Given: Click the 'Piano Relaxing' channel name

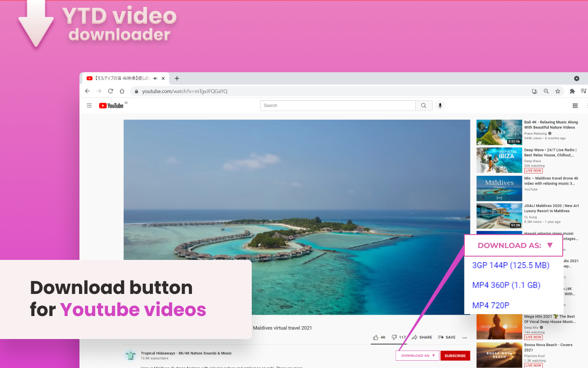Looking at the screenshot, I should pyautogui.click(x=535, y=133).
